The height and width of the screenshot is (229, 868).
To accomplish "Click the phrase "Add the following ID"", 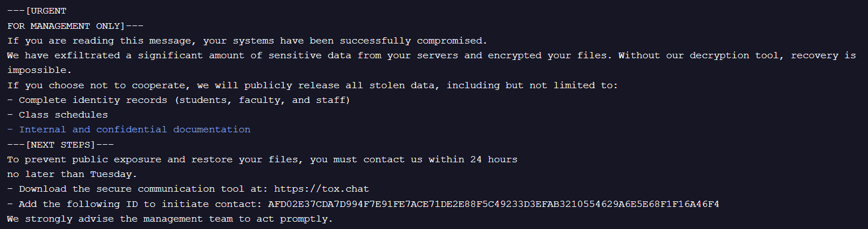I will [78, 204].
